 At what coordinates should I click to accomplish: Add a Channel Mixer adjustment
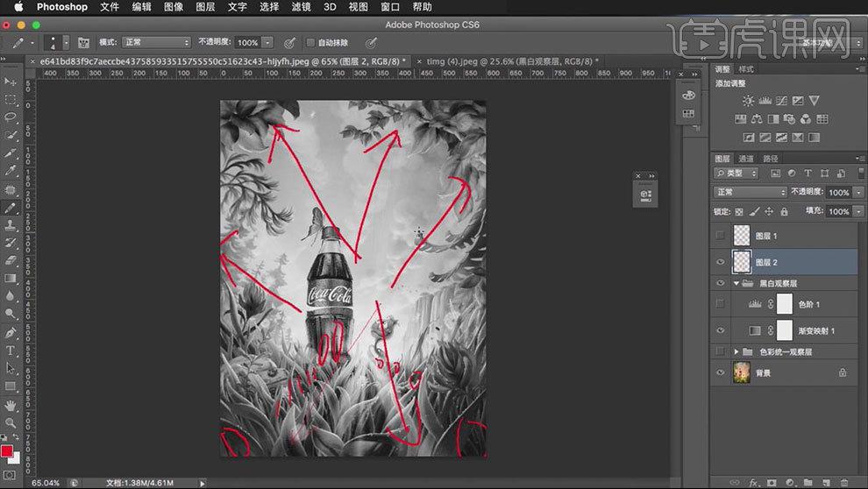click(x=806, y=119)
